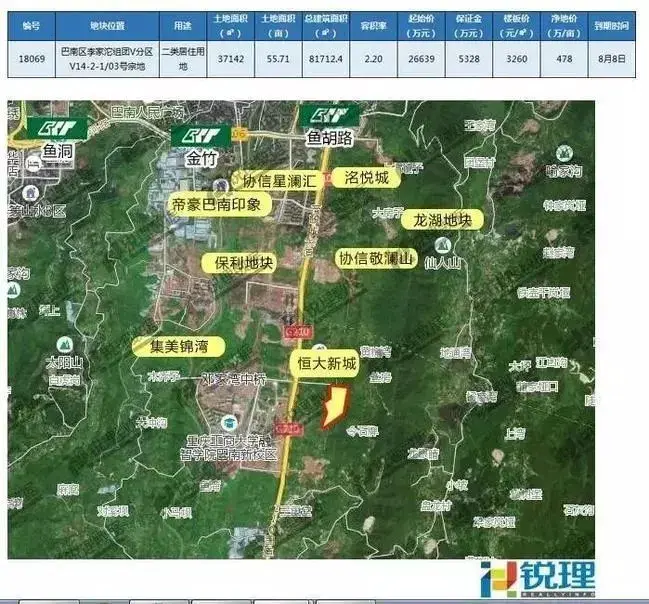649x604 pixels.
Task: Click the 邓家湾中桥 map text
Action: pos(234,378)
